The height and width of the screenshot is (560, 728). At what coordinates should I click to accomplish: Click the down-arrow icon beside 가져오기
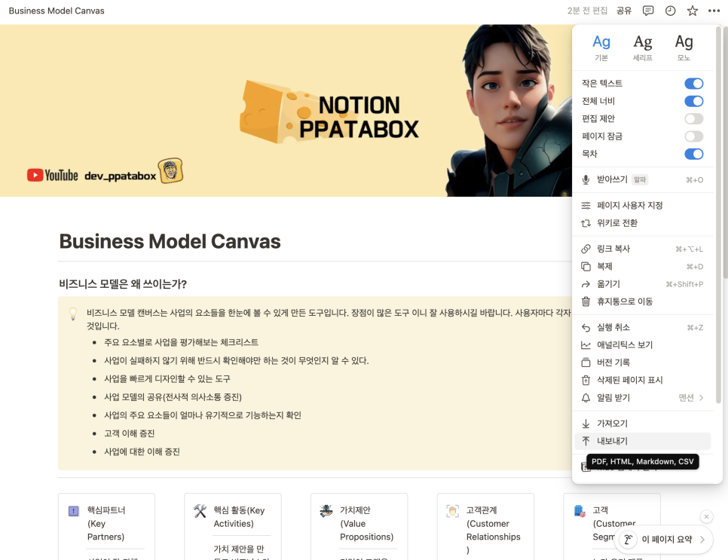tap(586, 424)
